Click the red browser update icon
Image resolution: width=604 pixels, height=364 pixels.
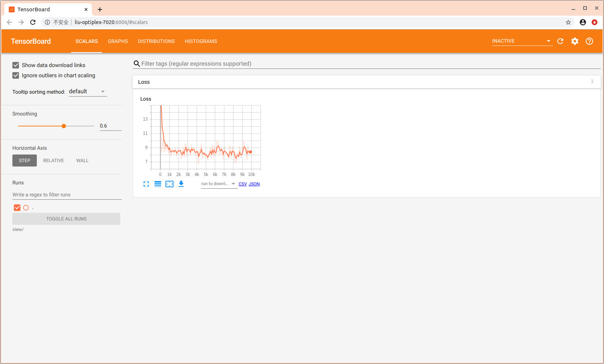595,22
